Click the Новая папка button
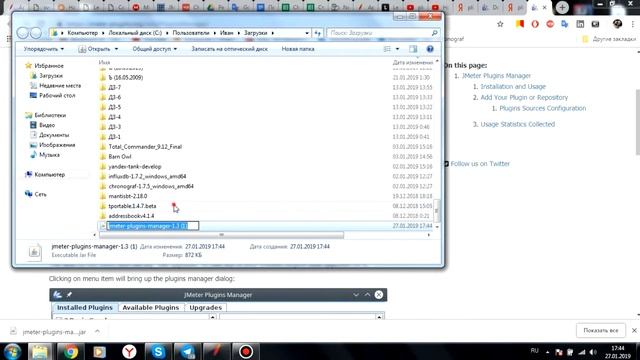The width and height of the screenshot is (640, 360). click(298, 49)
